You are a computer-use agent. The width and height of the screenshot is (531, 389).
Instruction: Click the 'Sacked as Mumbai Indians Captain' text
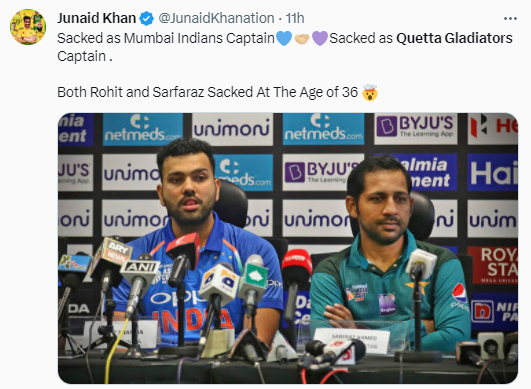[166, 38]
